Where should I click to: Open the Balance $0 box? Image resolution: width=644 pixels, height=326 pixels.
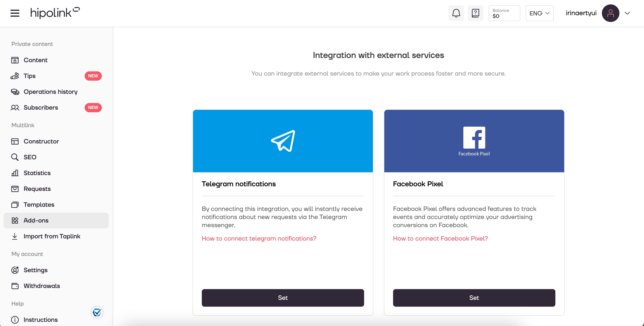click(504, 13)
